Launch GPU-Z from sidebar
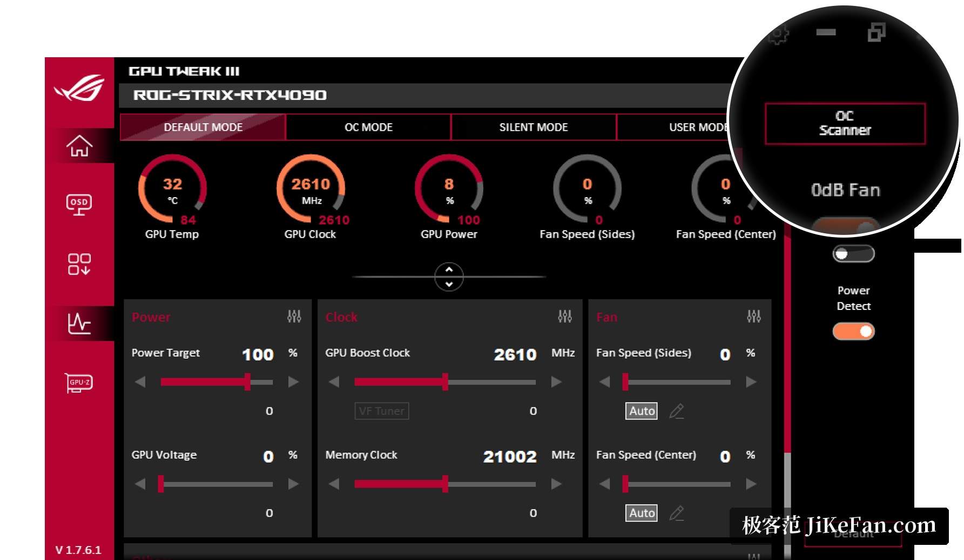964x560 pixels. click(79, 382)
